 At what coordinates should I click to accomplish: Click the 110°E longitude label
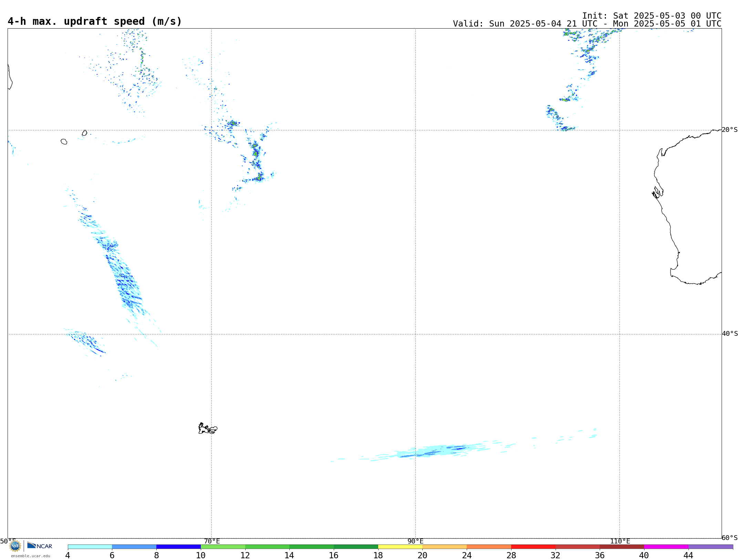(x=620, y=541)
